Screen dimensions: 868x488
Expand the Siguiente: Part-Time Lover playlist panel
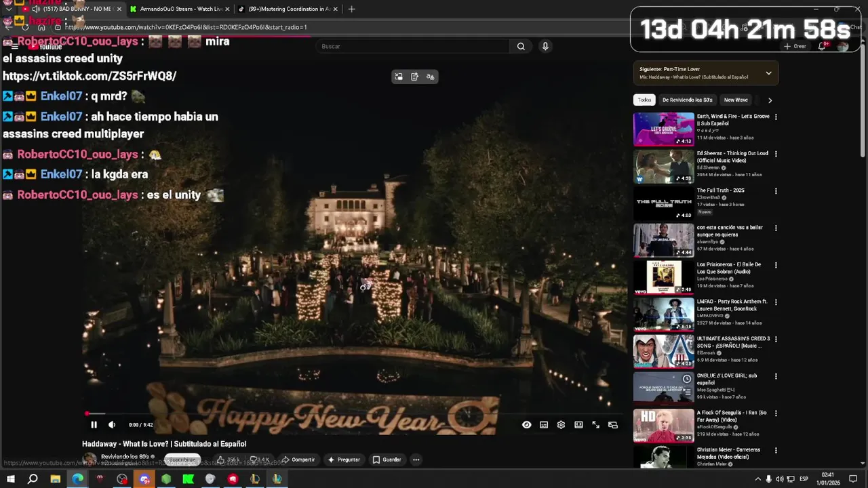[768, 73]
